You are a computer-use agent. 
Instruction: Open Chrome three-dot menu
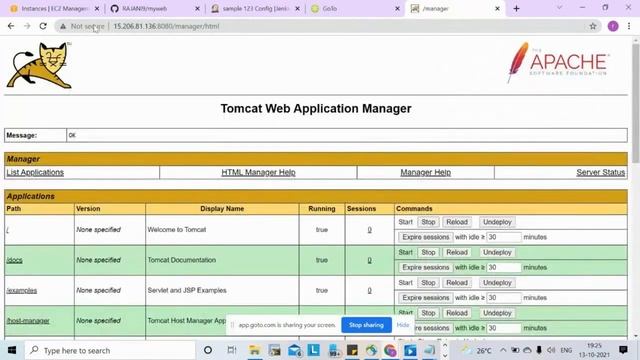click(629, 26)
